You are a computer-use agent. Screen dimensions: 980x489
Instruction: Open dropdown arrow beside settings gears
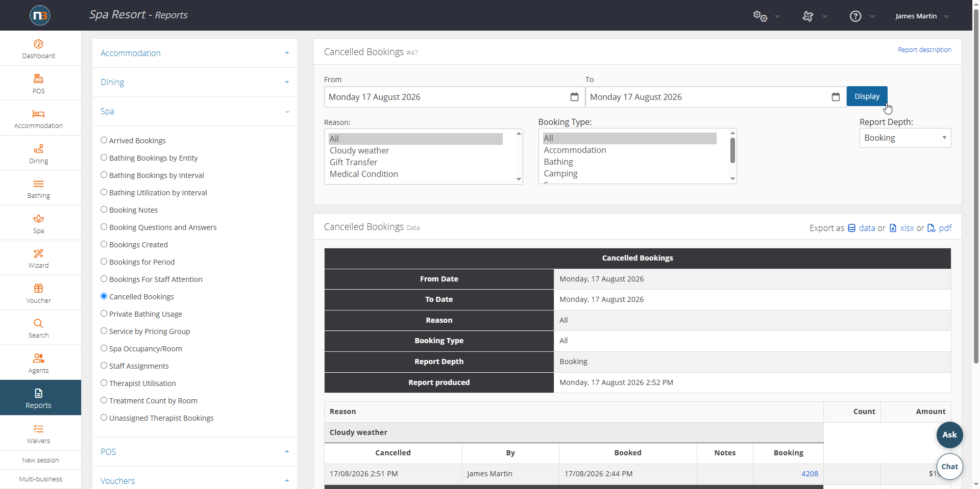tap(777, 16)
